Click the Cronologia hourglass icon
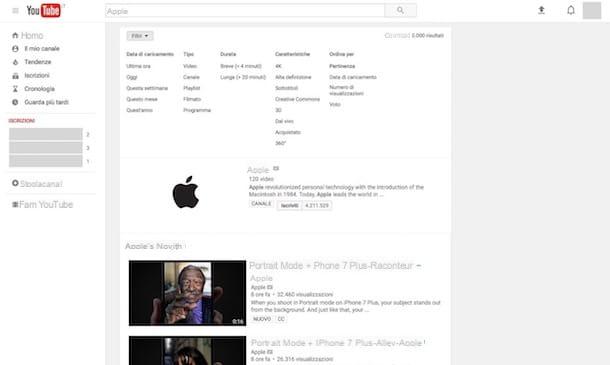The image size is (610, 365). click(x=15, y=89)
